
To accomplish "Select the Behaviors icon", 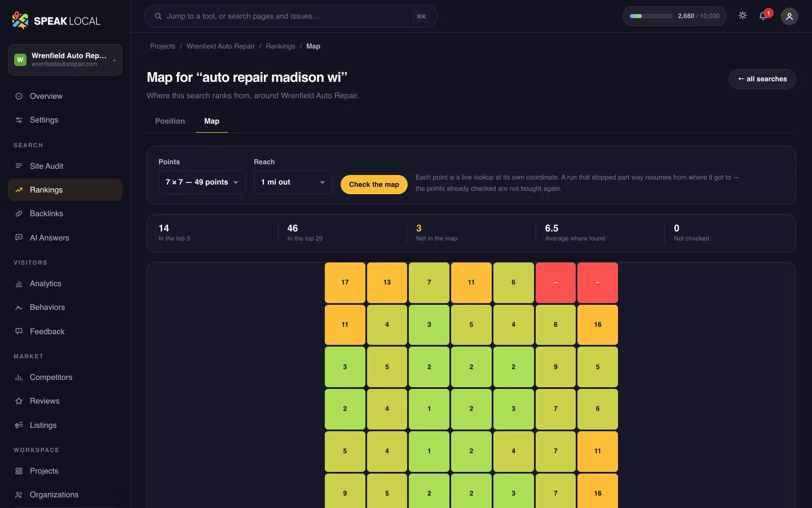I will tap(19, 308).
